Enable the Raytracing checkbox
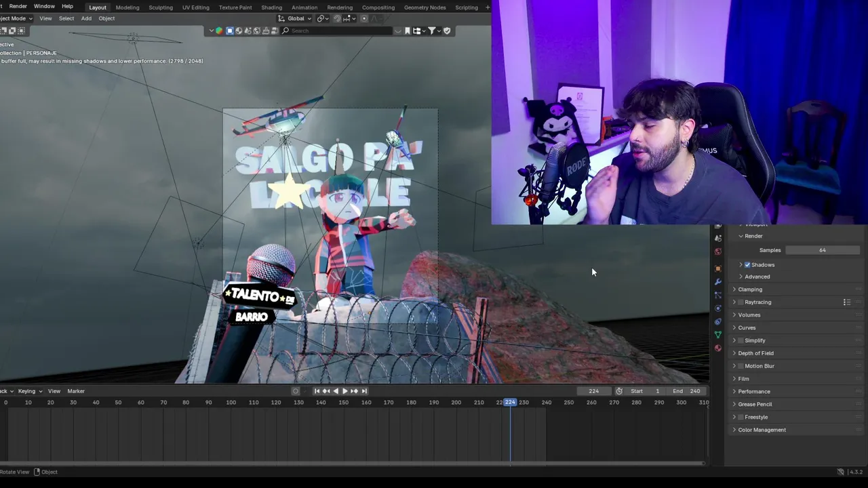The image size is (868, 488). click(741, 302)
